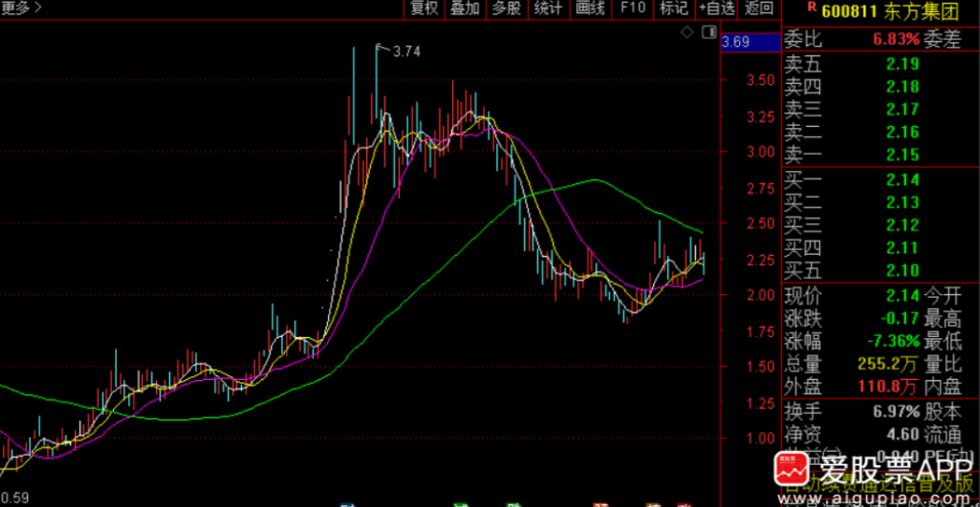
Task: Click the 量比 label
Action: click(943, 364)
